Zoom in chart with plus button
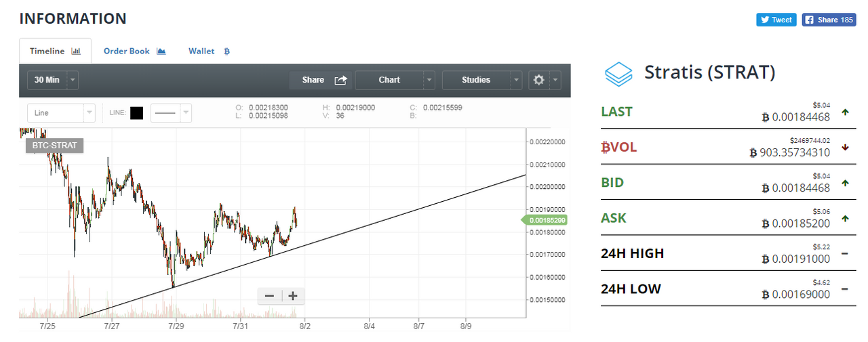This screenshot has width=868, height=342. [x=293, y=296]
